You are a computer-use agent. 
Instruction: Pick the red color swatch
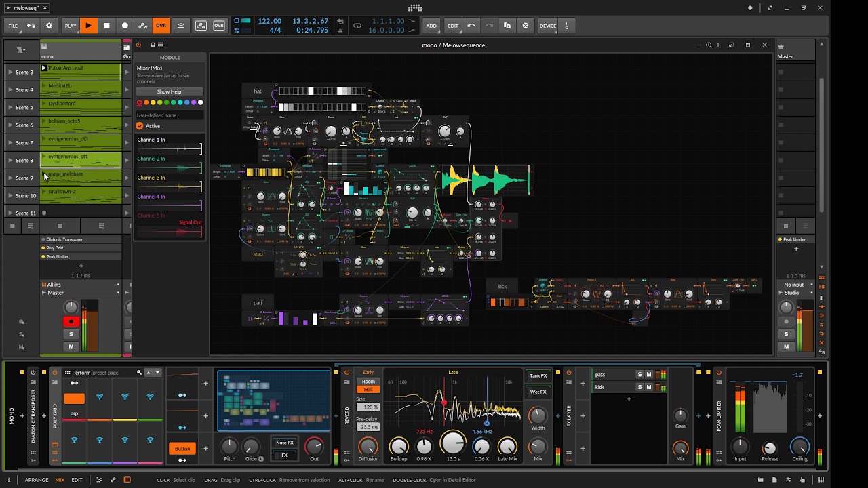click(140, 103)
